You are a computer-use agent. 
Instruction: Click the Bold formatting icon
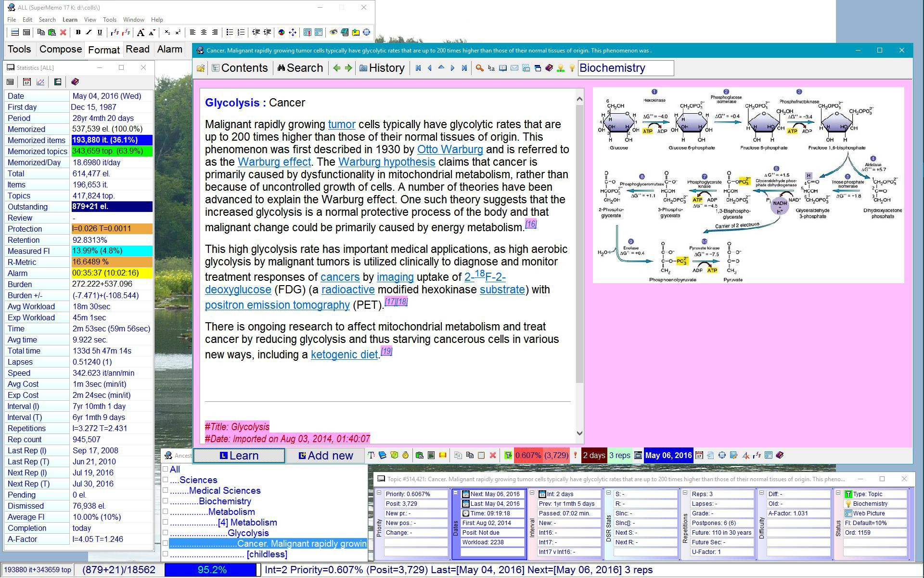coord(77,32)
